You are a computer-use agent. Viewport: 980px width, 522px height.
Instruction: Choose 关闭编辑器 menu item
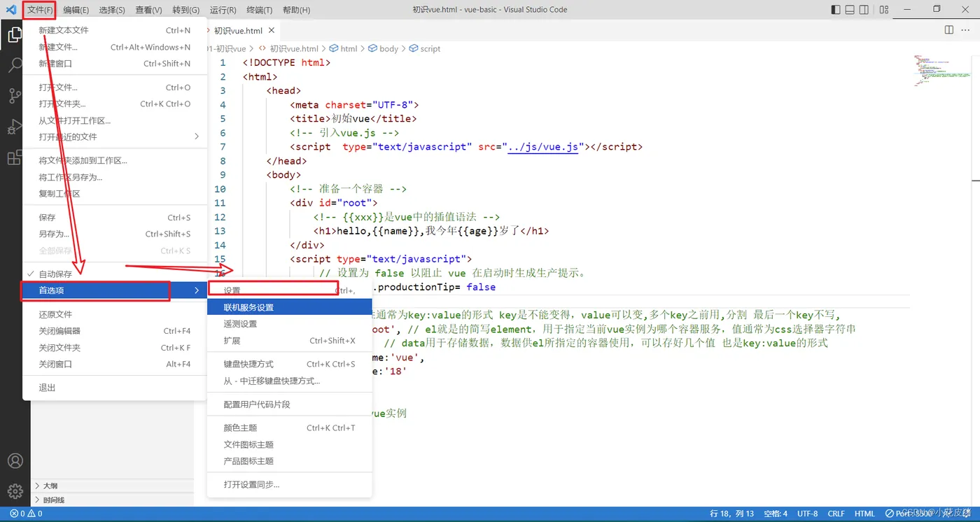click(115, 331)
